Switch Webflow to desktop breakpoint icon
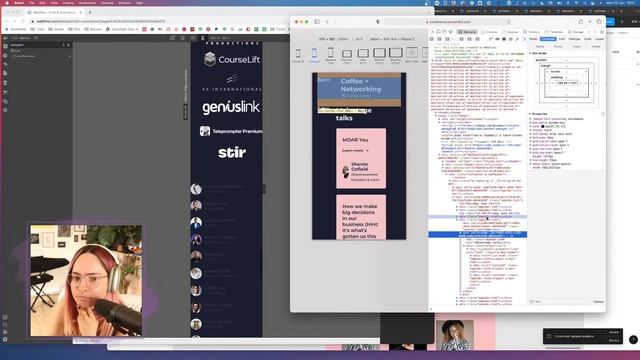This screenshot has width=640, height=360. [x=172, y=38]
